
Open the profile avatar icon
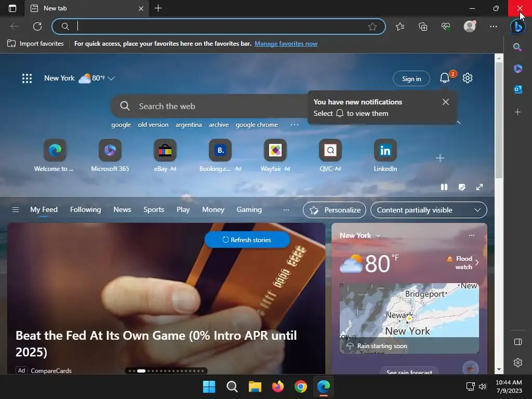[x=470, y=26]
